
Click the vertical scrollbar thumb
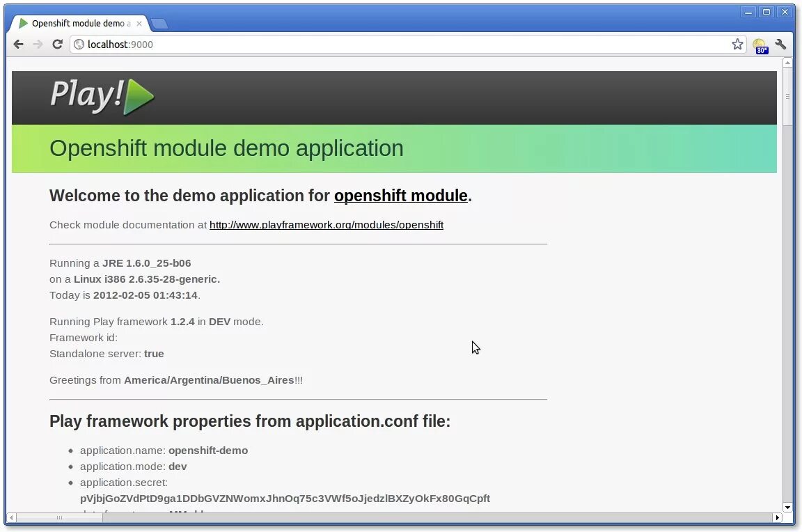click(787, 95)
